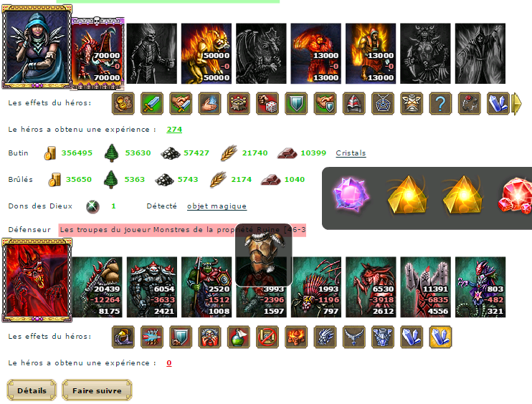Click the Détails button

[x=32, y=390]
